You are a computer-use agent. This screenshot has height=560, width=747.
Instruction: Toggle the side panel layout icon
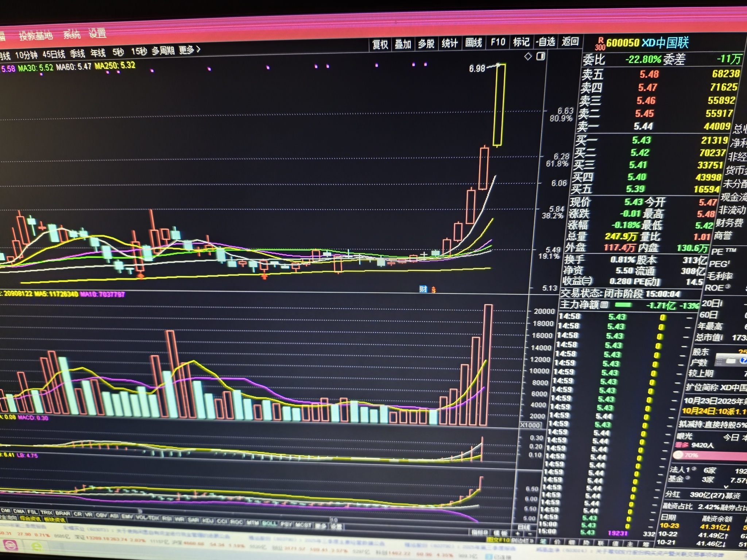point(541,56)
